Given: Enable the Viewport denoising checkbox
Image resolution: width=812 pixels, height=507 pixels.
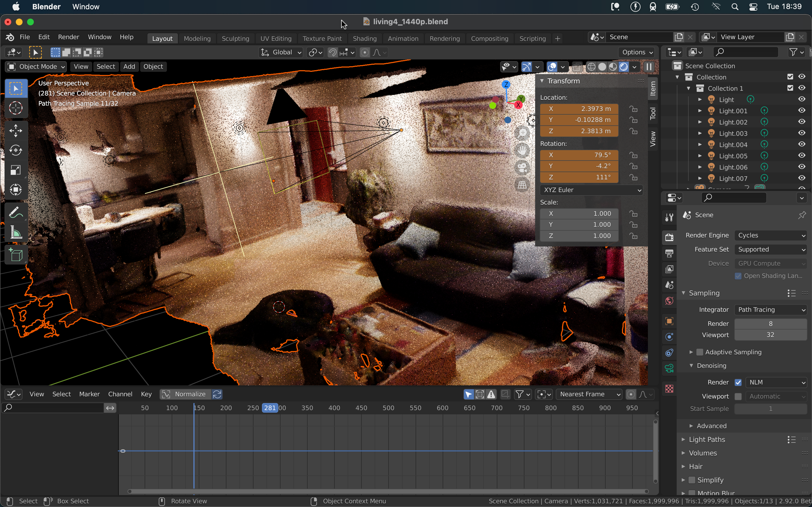Looking at the screenshot, I should (x=738, y=396).
